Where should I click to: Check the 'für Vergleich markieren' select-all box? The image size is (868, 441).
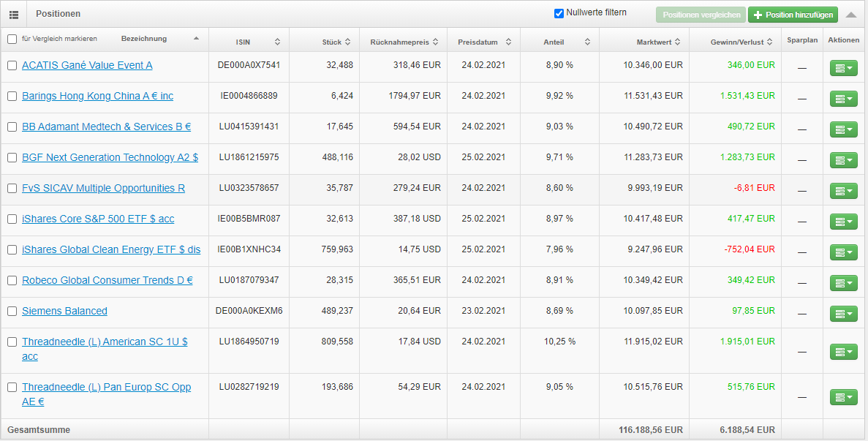12,39
